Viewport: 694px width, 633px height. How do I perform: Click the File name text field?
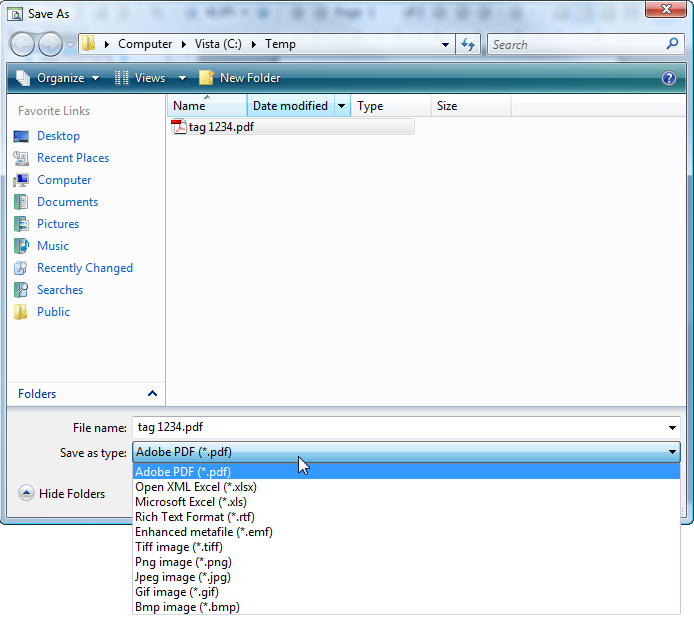pyautogui.click(x=398, y=428)
